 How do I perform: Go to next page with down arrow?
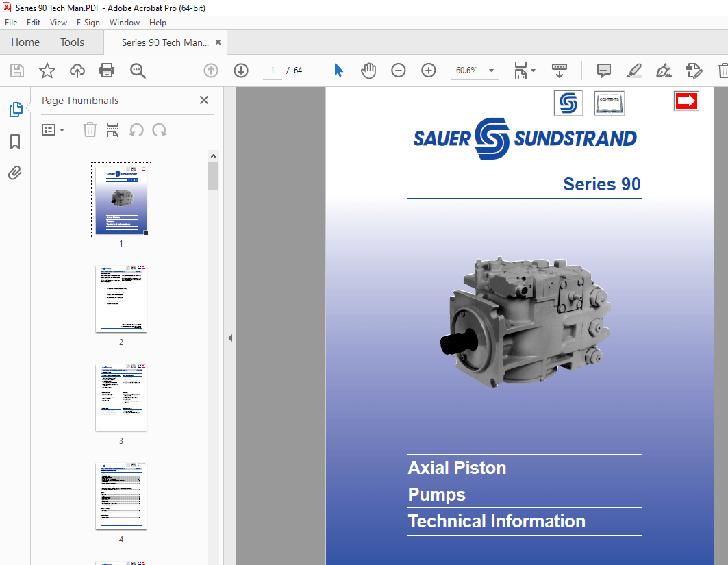(x=240, y=71)
